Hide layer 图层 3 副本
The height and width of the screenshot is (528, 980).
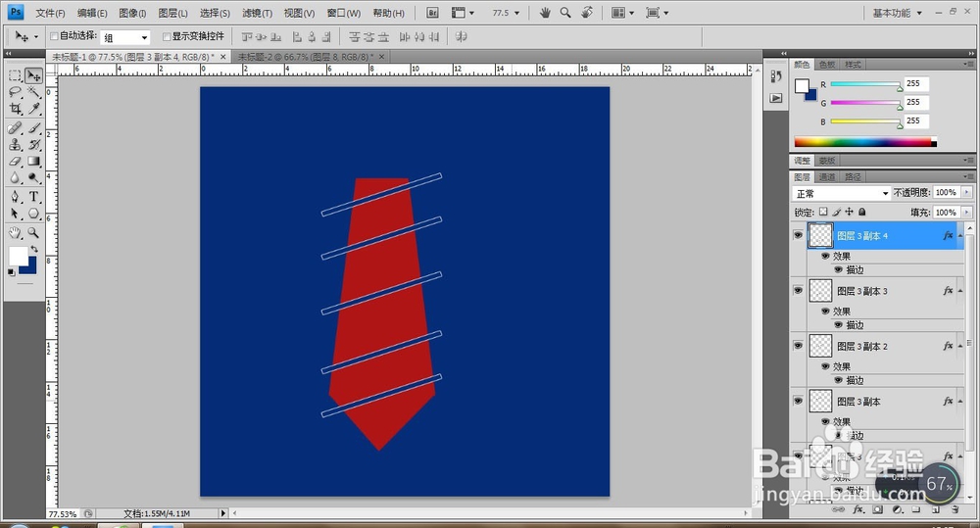click(798, 400)
